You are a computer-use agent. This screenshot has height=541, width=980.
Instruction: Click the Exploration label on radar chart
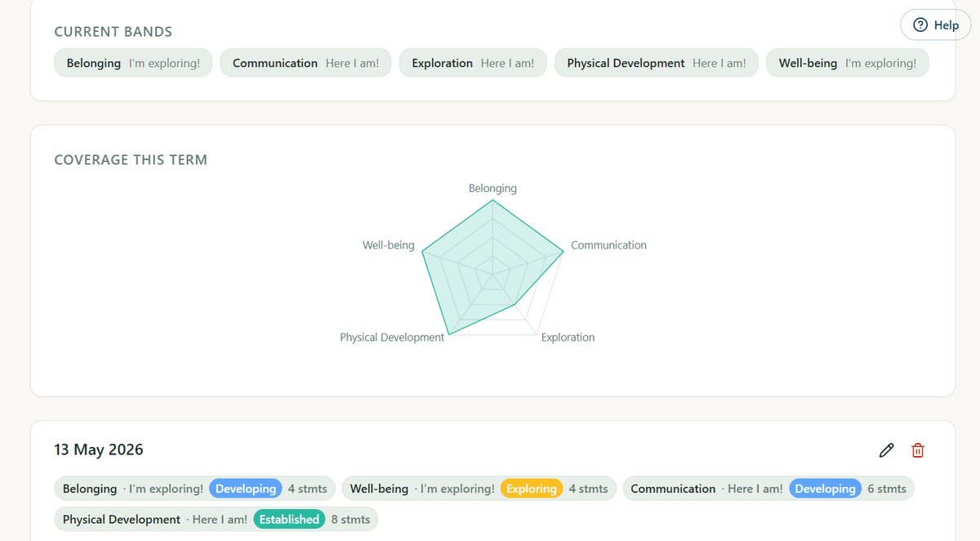(x=568, y=338)
